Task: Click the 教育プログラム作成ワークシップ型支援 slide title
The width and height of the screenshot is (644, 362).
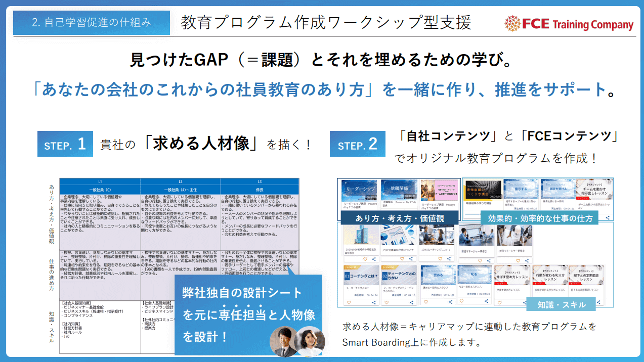Action: pyautogui.click(x=326, y=23)
